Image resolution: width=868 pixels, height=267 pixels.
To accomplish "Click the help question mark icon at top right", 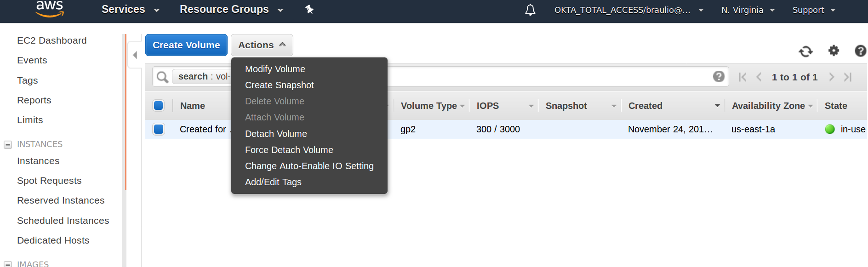I will pos(860,51).
